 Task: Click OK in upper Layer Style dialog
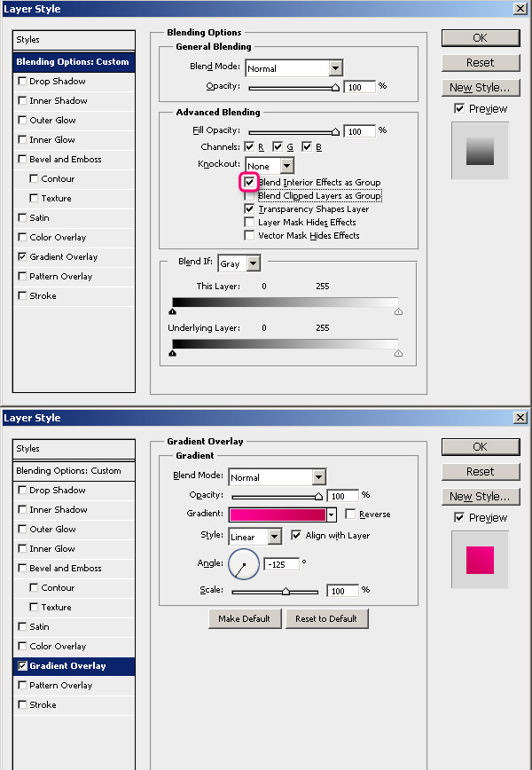pyautogui.click(x=481, y=38)
